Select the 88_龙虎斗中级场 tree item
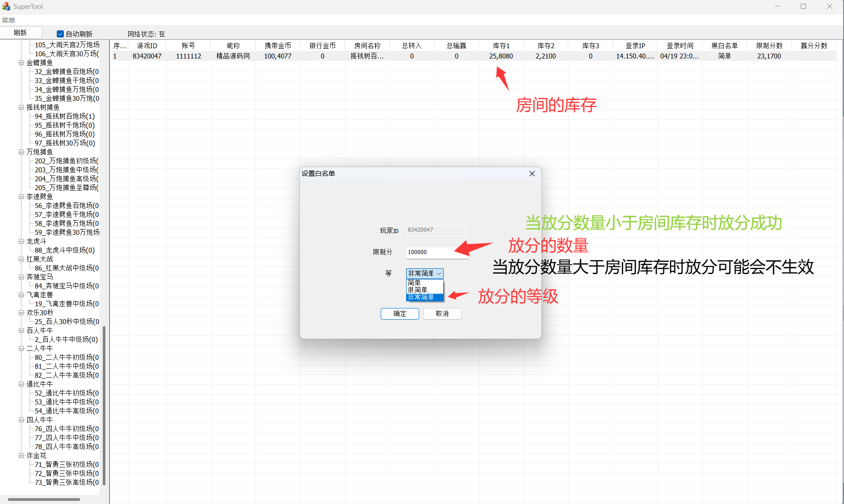The height and width of the screenshot is (504, 844). coord(64,250)
